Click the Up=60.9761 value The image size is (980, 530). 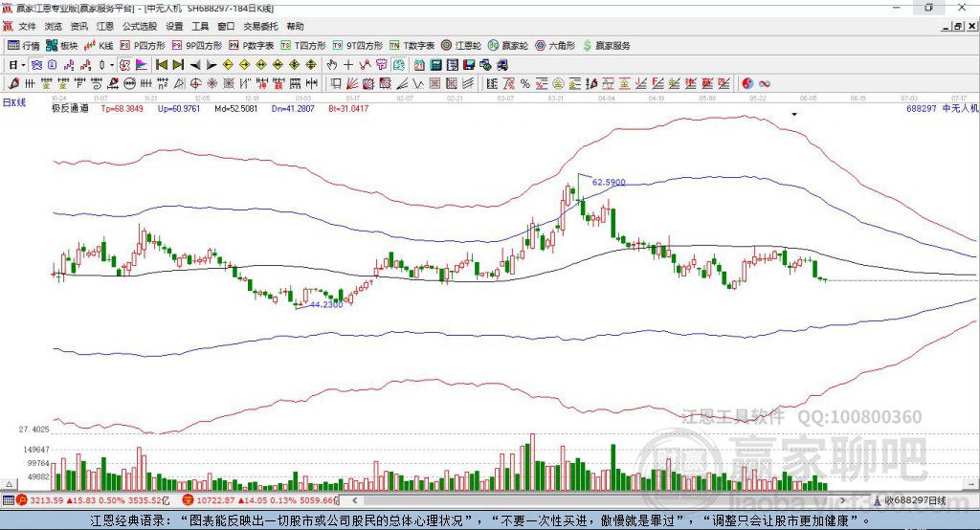click(x=179, y=108)
